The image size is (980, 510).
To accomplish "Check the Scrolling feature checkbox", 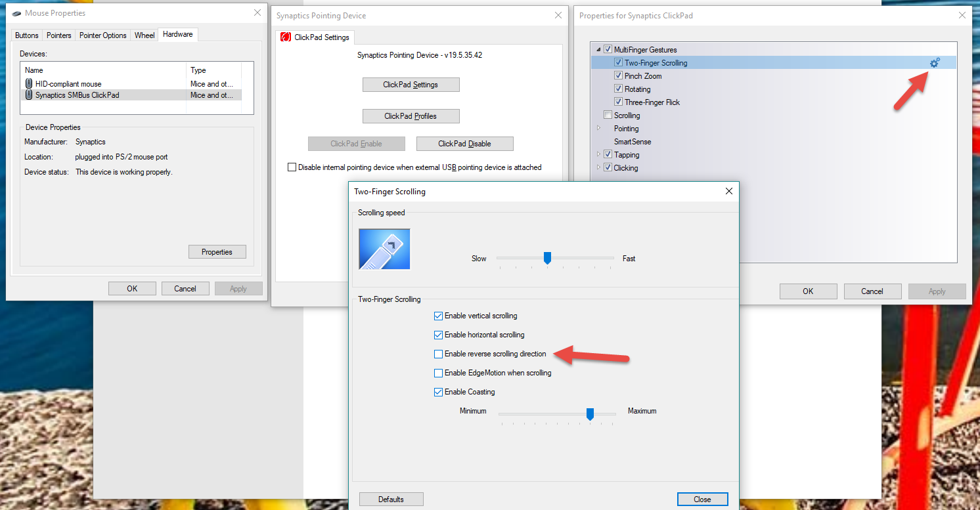I will pos(608,114).
